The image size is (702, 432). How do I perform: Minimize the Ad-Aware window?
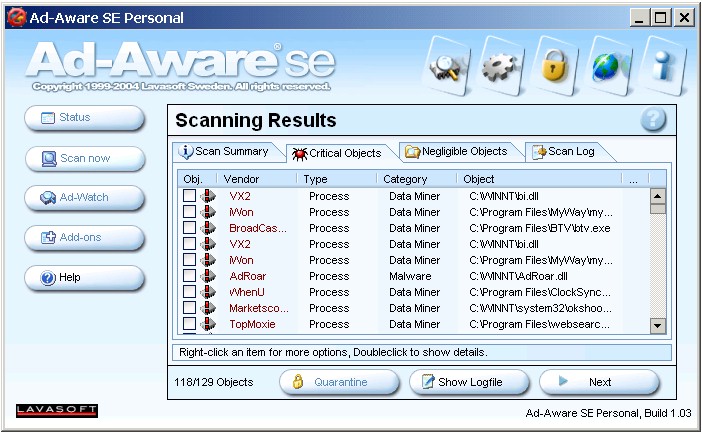pyautogui.click(x=639, y=18)
